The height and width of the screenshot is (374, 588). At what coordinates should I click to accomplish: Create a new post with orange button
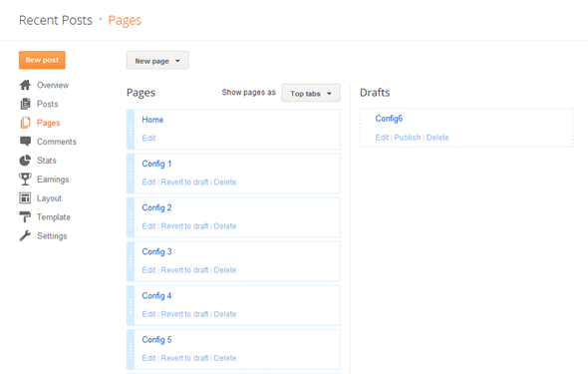42,60
